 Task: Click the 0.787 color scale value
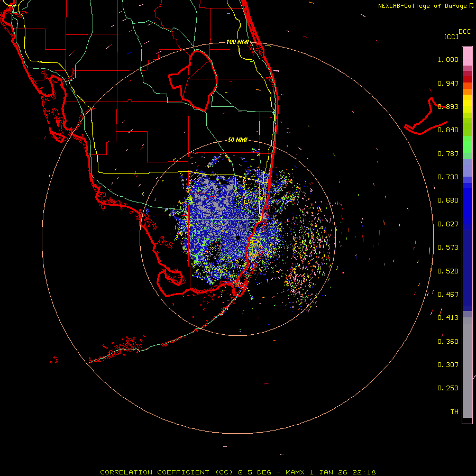pyautogui.click(x=448, y=153)
